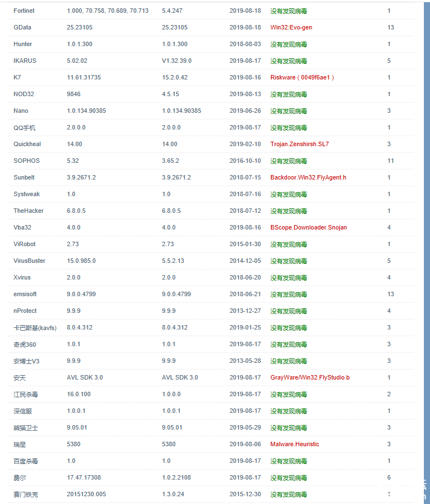Click SOPHOS scan time value 11
This screenshot has width=430, height=504.
[x=391, y=161]
